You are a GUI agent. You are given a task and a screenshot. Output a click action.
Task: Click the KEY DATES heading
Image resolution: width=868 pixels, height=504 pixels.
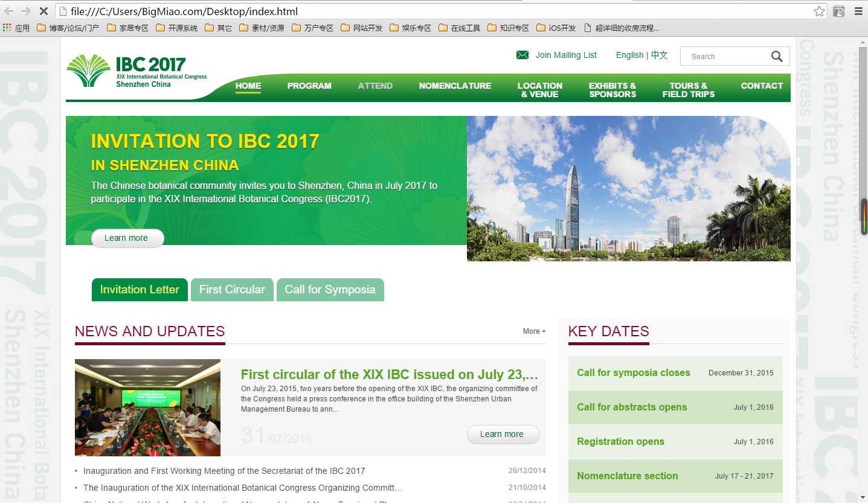(609, 331)
